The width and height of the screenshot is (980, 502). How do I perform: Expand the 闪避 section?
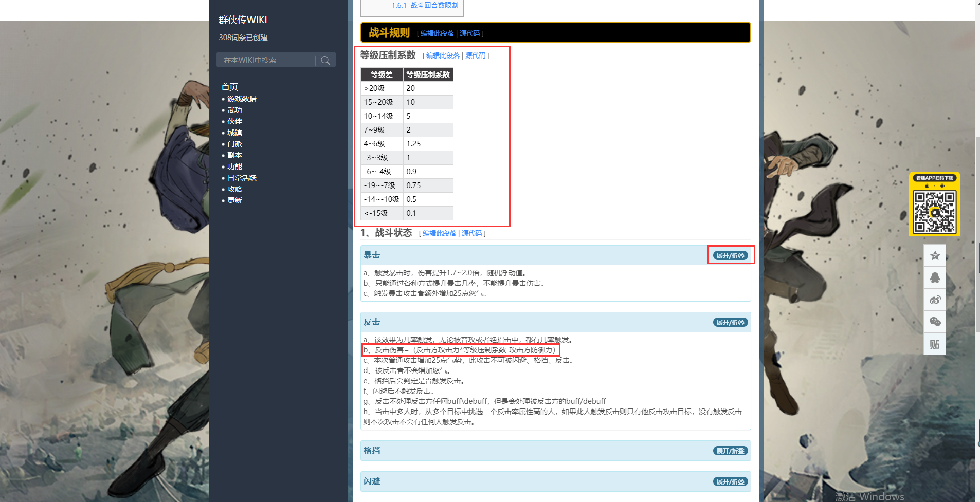coord(730,481)
